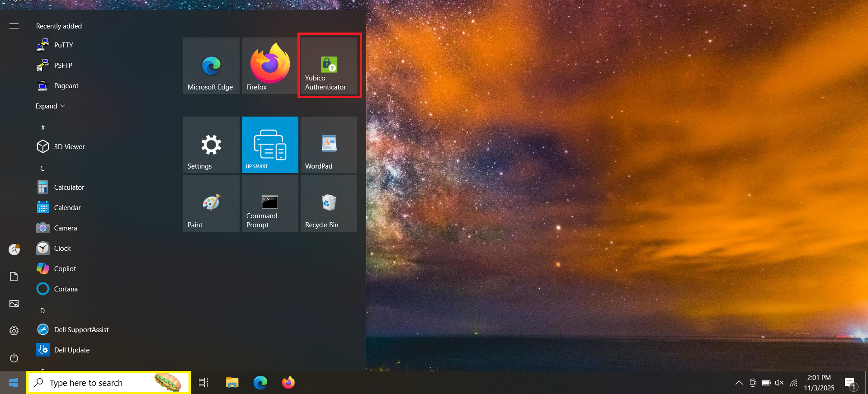Launch the Command Prompt tile

[270, 203]
